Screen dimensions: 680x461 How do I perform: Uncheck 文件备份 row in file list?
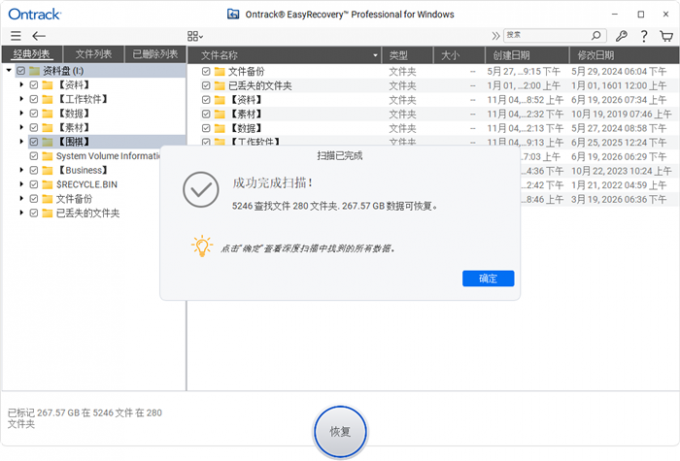coord(206,72)
